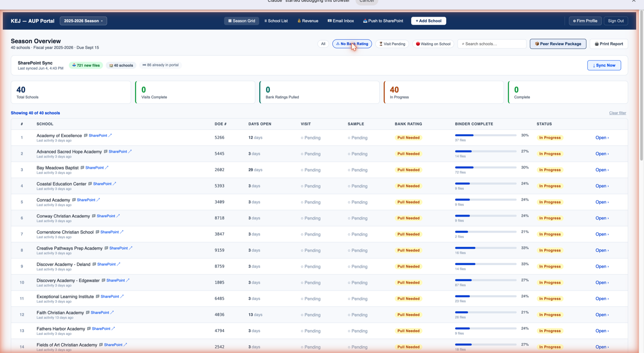Screen dimensions: 644x353
Task: Click the Clear filter link
Action: [x=617, y=113]
